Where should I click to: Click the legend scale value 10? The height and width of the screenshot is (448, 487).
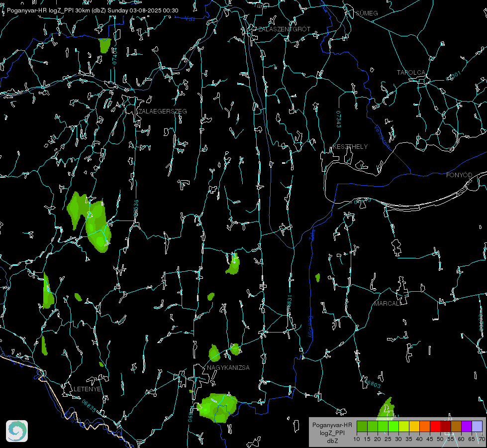[x=357, y=439]
